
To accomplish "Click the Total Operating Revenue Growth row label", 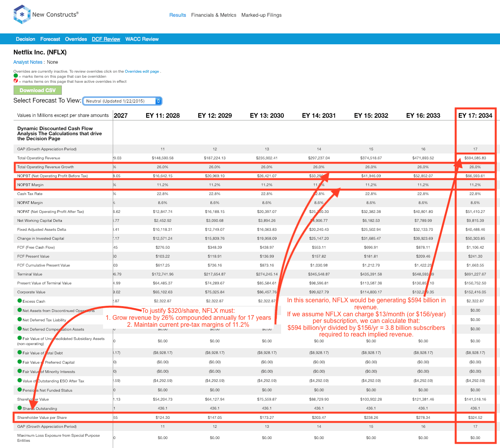I will click(x=45, y=167).
